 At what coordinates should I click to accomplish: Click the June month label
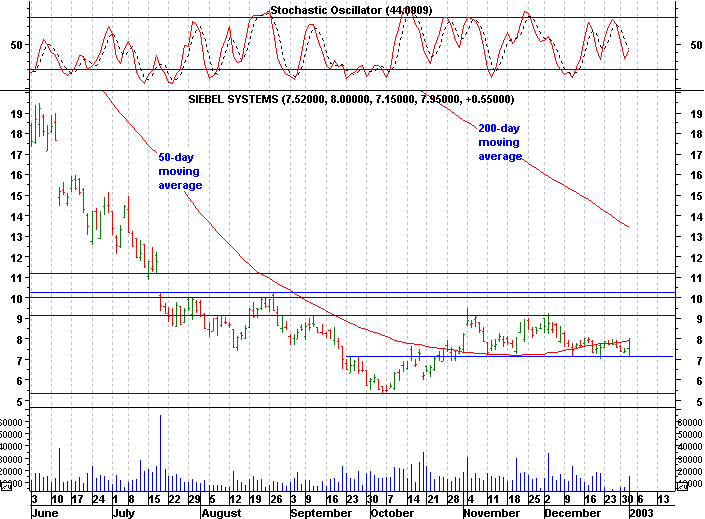click(45, 513)
